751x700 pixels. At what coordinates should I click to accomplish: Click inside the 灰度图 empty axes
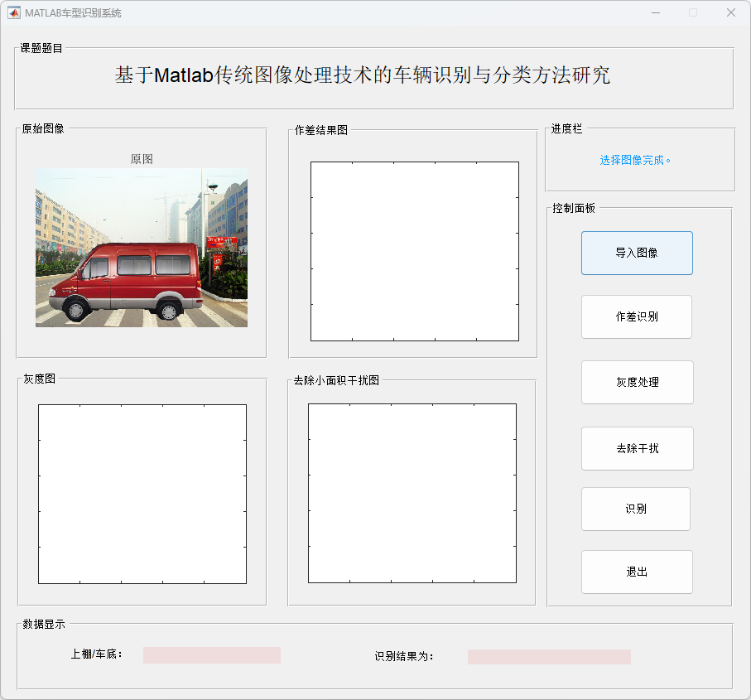(142, 494)
